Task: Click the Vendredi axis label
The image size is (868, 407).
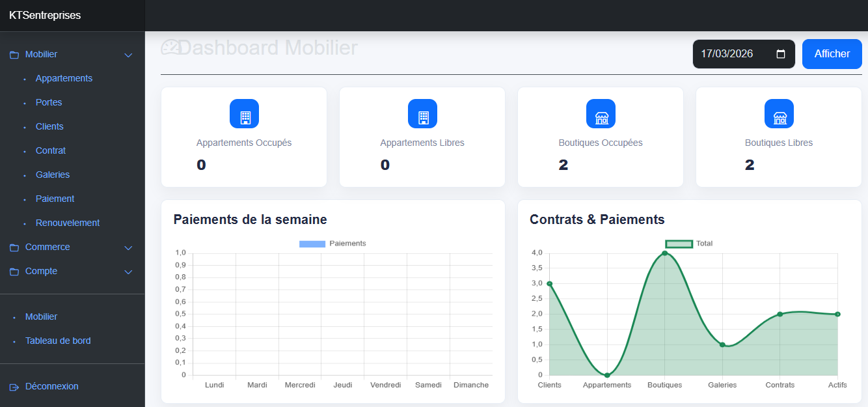Action: click(x=386, y=385)
